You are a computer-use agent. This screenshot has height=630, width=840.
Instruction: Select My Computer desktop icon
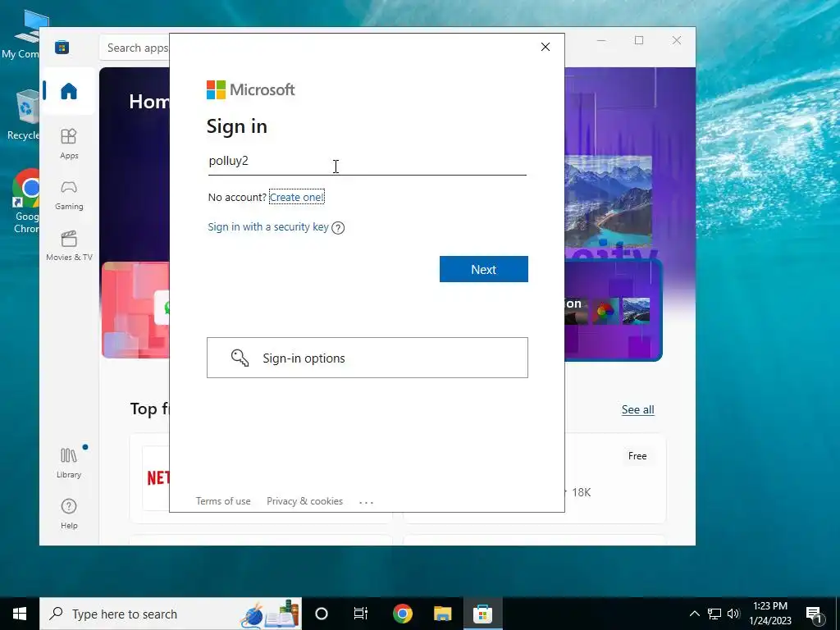(24, 34)
